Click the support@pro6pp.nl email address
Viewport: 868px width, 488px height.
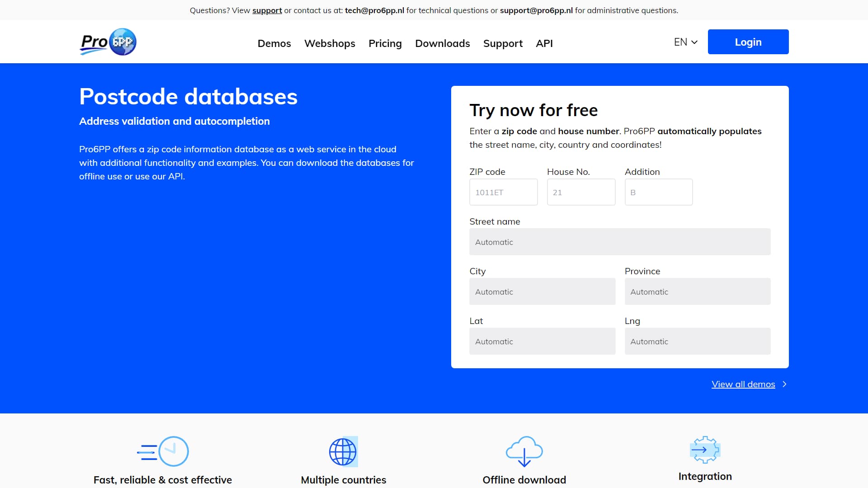click(536, 10)
